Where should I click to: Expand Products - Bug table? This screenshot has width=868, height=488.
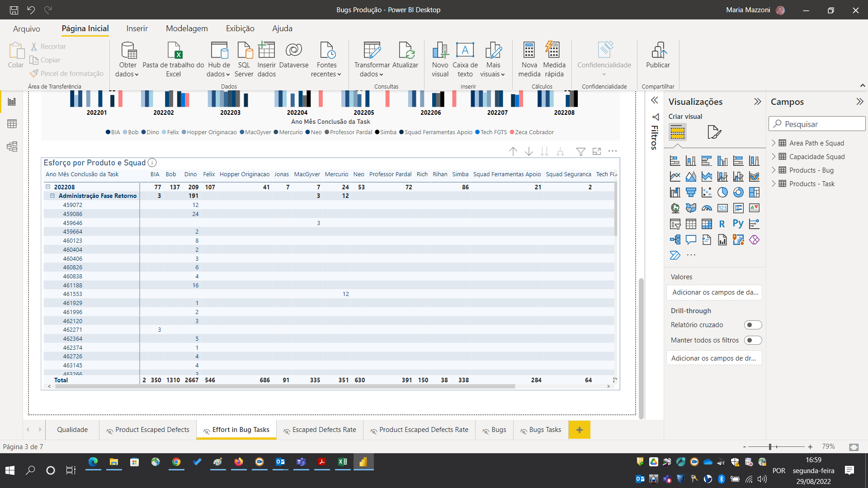774,170
